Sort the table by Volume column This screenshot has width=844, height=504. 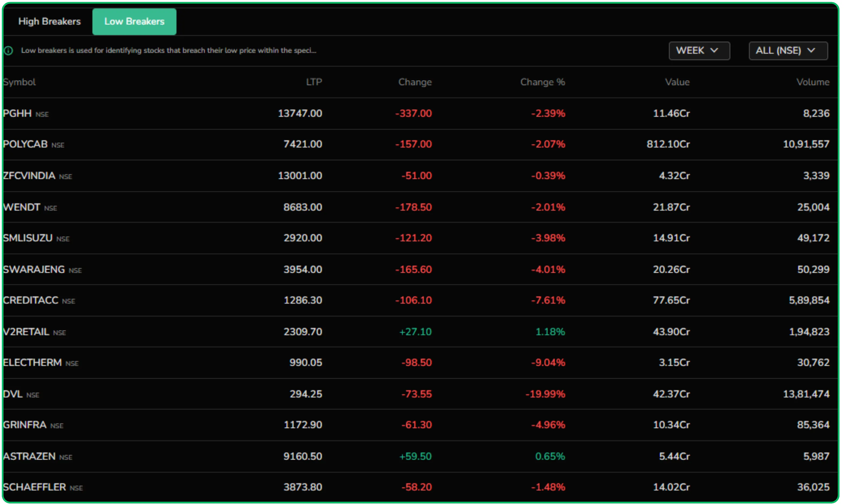pos(812,82)
